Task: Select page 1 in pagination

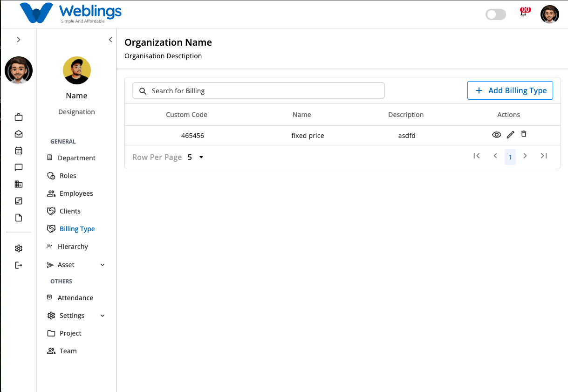Action: [x=510, y=157]
